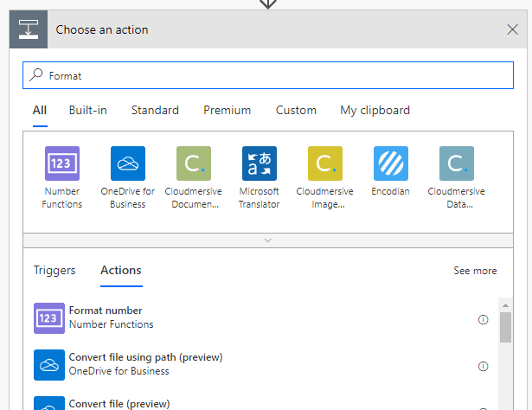The height and width of the screenshot is (410, 532).
Task: Select the Number Functions connector icon
Action: click(62, 163)
